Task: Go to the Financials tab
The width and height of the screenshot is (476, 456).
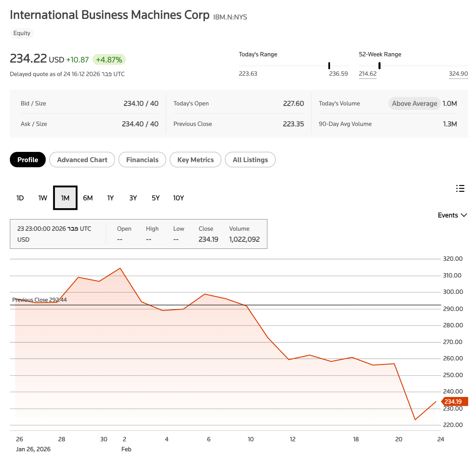Action: pyautogui.click(x=142, y=160)
